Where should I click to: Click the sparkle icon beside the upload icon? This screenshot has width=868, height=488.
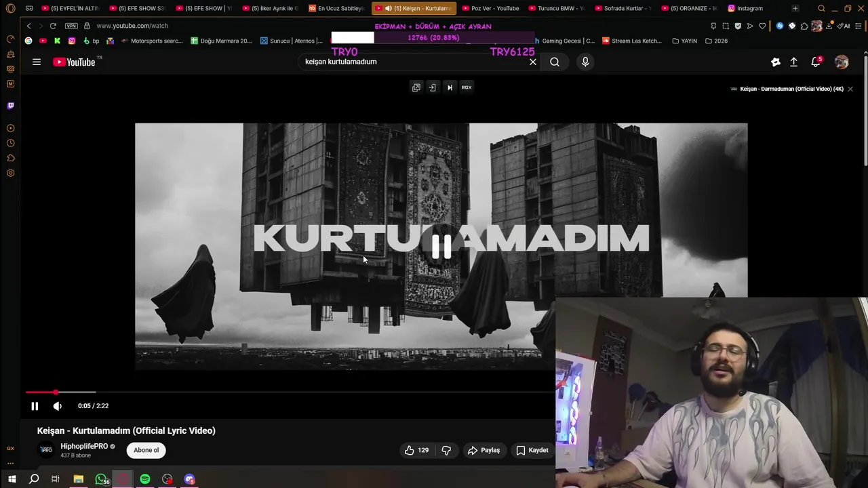point(776,62)
